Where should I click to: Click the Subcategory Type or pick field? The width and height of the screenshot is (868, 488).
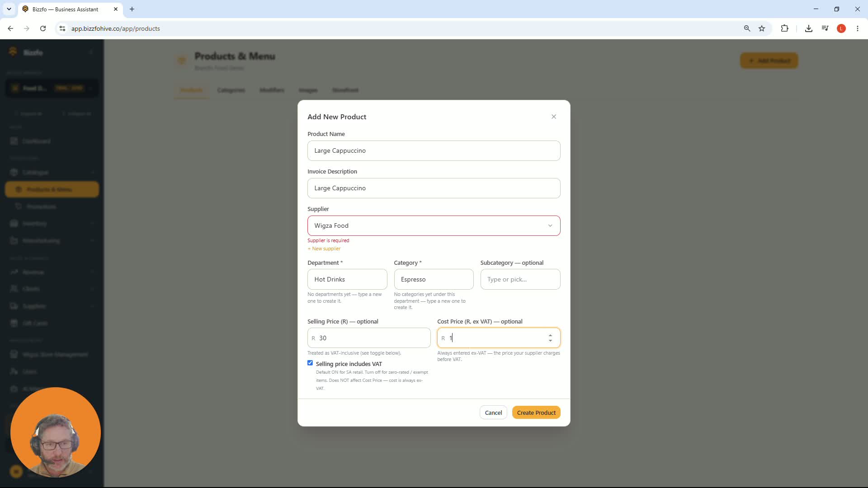[x=520, y=279]
